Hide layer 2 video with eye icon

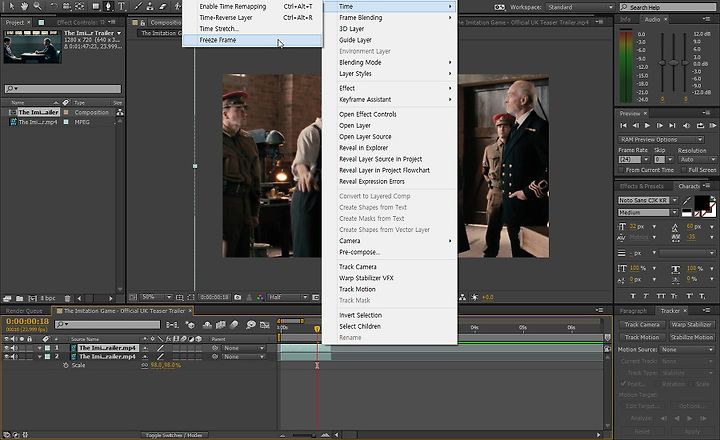[x=6, y=356]
